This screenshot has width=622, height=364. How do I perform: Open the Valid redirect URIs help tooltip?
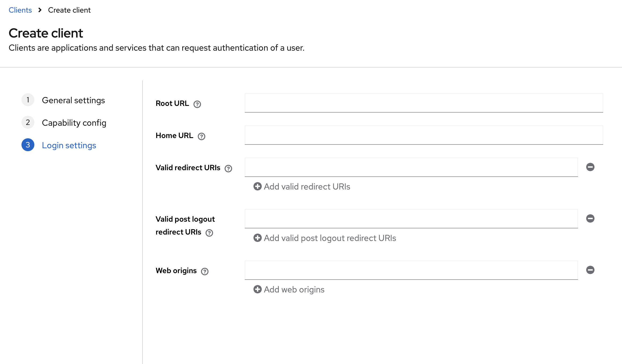pyautogui.click(x=228, y=168)
